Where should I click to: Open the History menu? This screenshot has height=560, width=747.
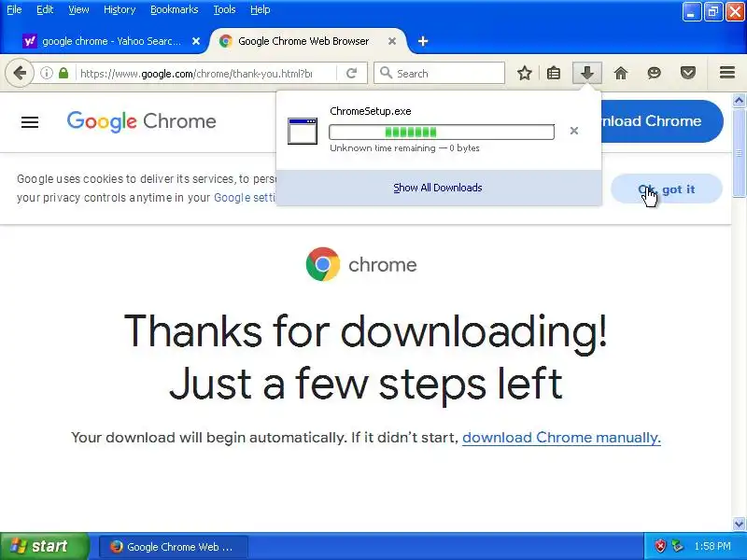[120, 9]
